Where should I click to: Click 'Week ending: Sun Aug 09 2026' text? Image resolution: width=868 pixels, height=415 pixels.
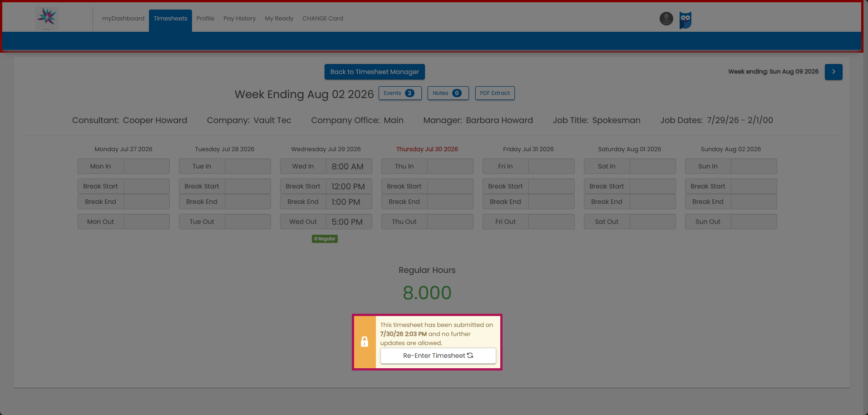coord(773,72)
